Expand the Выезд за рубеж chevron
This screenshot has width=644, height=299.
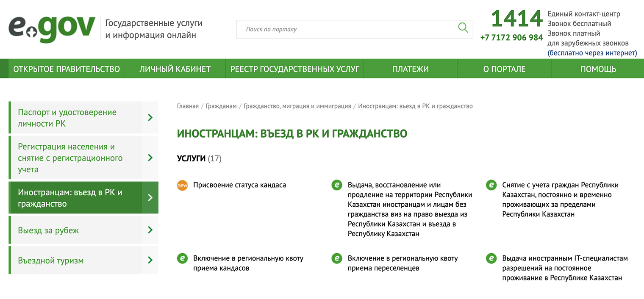click(x=150, y=230)
